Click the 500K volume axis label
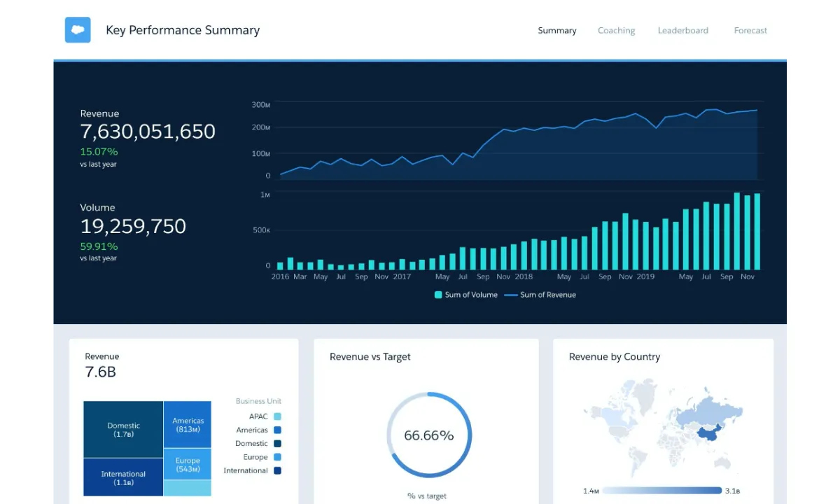 (x=261, y=230)
